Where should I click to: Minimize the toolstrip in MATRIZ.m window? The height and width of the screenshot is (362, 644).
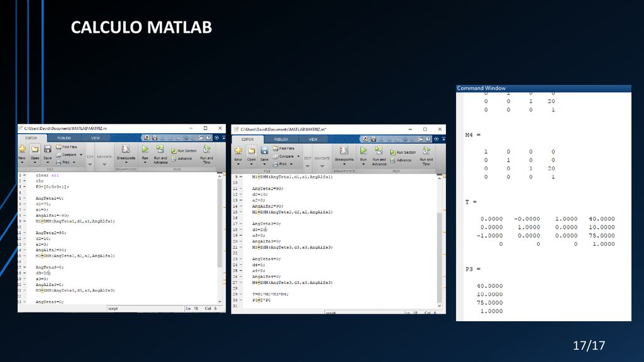click(x=223, y=138)
